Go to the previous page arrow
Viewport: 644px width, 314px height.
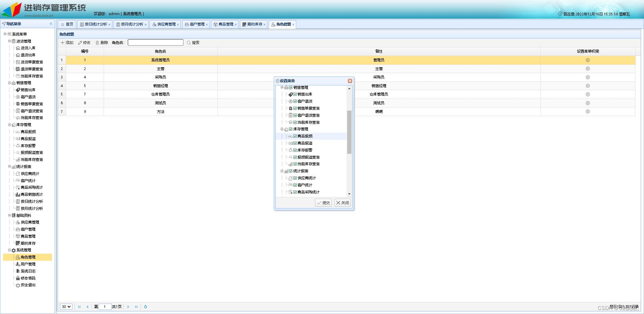click(87, 307)
